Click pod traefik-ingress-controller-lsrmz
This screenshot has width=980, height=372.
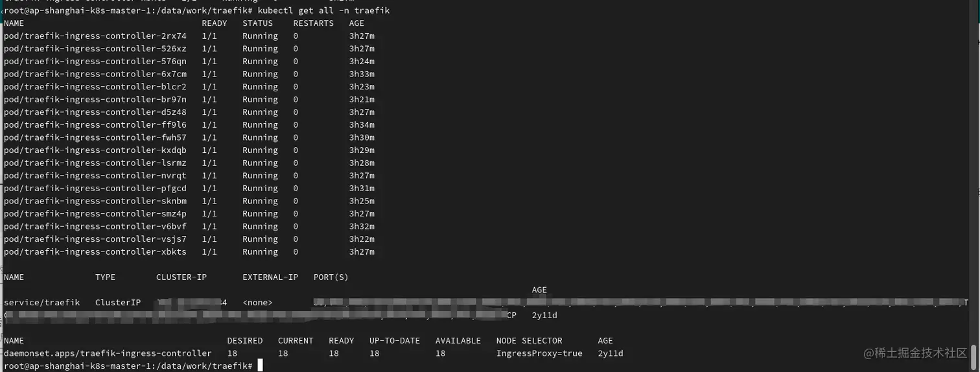click(95, 163)
